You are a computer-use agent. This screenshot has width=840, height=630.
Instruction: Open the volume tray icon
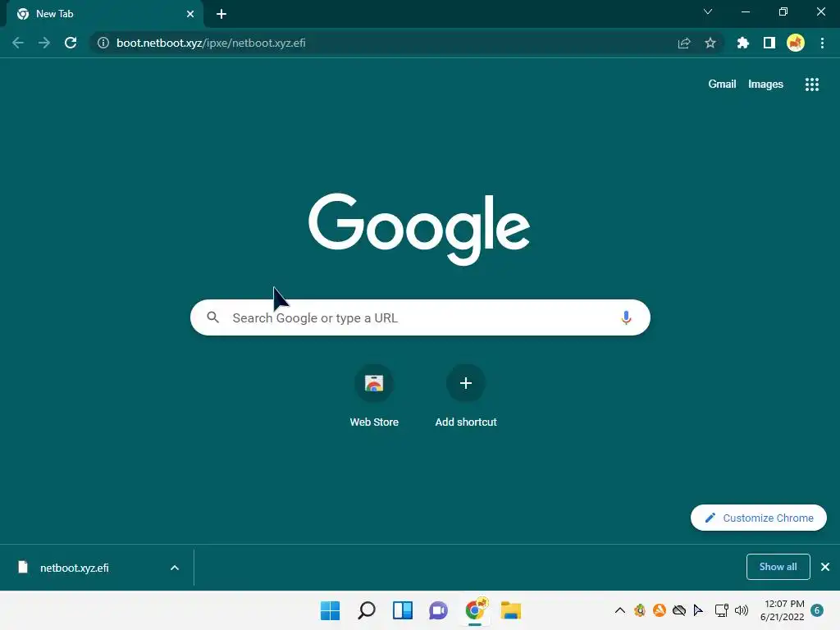[x=742, y=610]
